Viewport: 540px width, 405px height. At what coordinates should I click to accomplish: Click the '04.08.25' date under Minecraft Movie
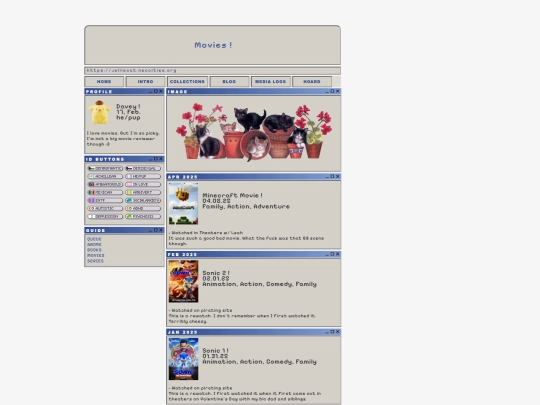(x=216, y=201)
